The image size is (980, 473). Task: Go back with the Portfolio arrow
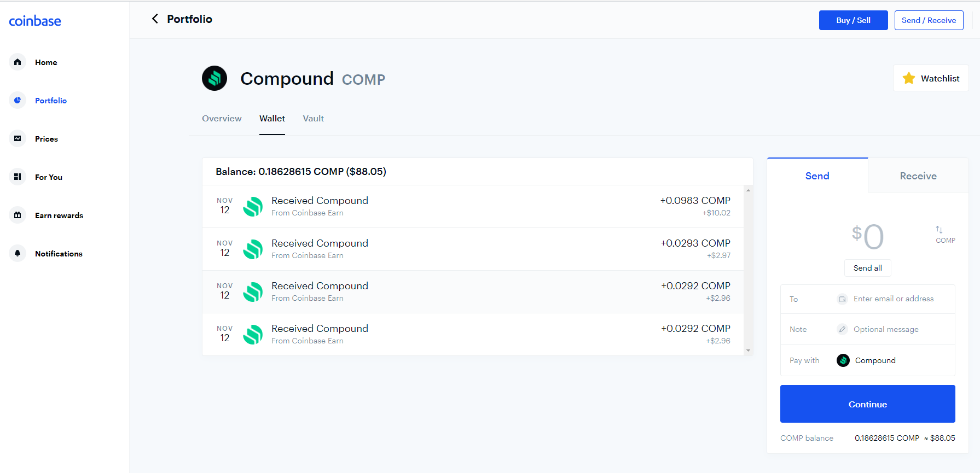click(x=155, y=19)
